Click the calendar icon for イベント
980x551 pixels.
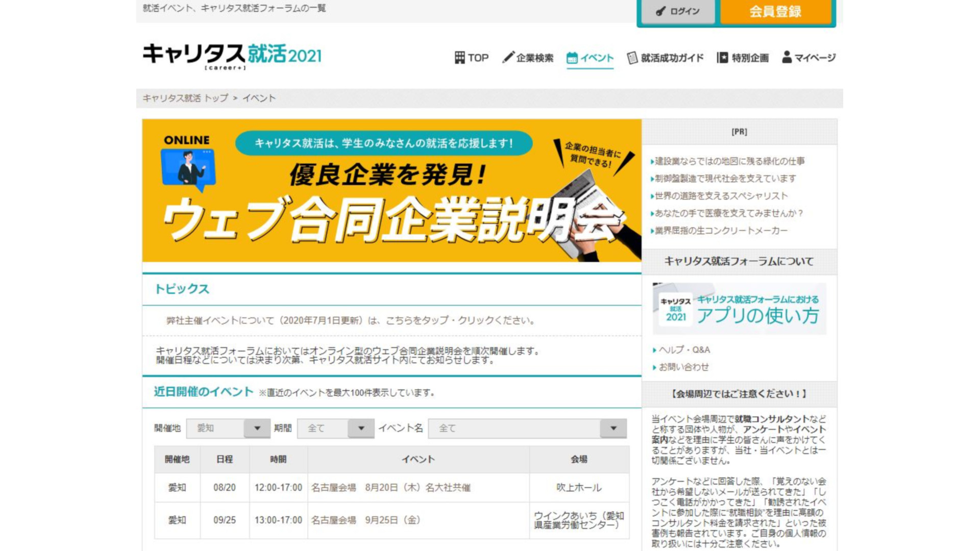(x=572, y=58)
